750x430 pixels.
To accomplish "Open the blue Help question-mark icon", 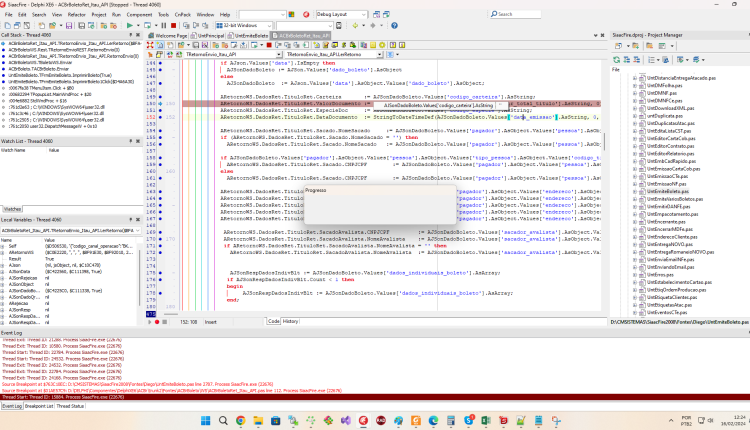I will click(x=394, y=25).
